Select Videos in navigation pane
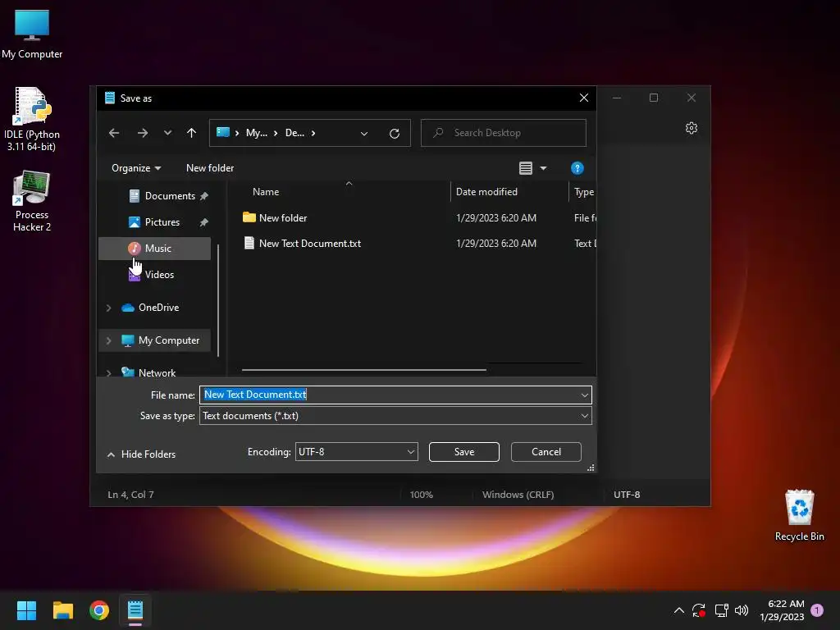The image size is (840, 630). [x=159, y=274]
